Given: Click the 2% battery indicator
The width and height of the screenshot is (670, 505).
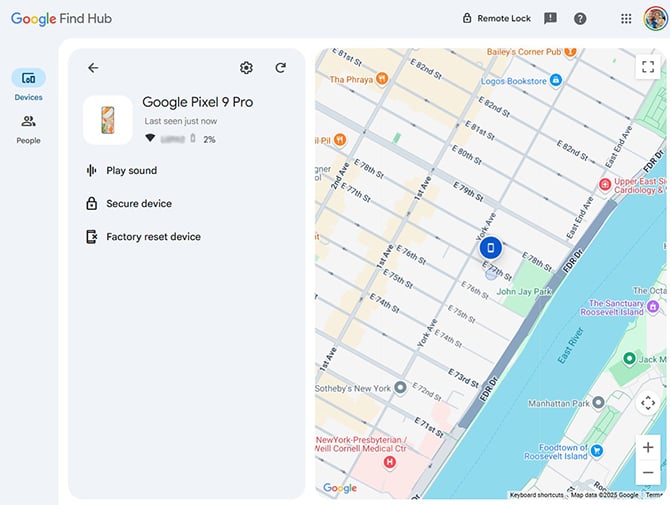Looking at the screenshot, I should [x=204, y=139].
